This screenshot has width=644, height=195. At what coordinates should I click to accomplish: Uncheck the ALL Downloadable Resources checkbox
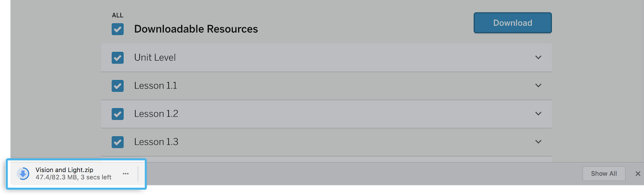[x=118, y=29]
